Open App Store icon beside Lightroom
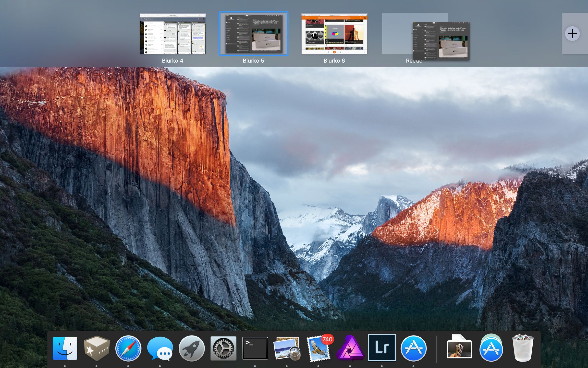 coord(413,348)
